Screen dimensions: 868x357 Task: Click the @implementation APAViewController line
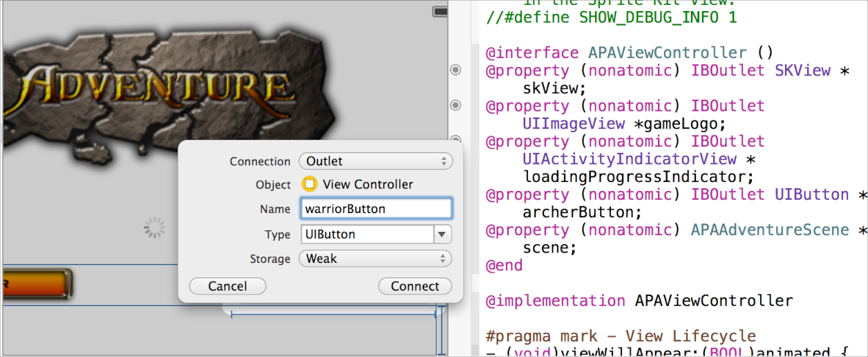(639, 301)
